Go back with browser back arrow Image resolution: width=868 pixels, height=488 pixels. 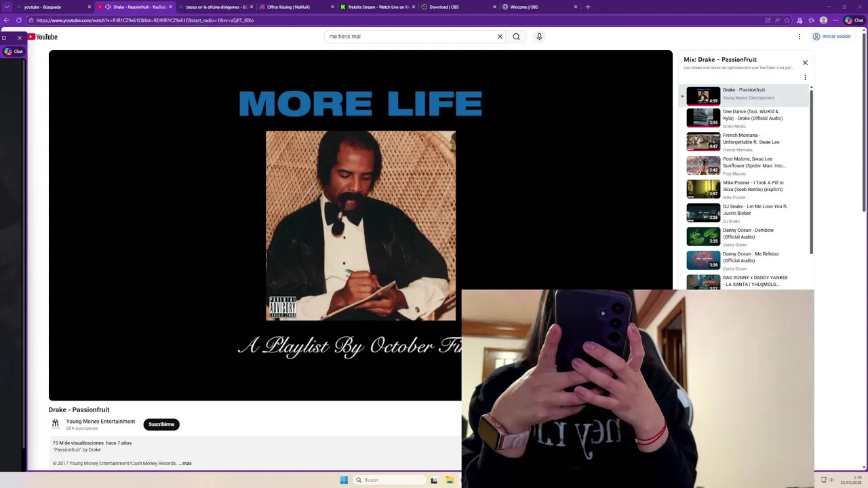(7, 20)
